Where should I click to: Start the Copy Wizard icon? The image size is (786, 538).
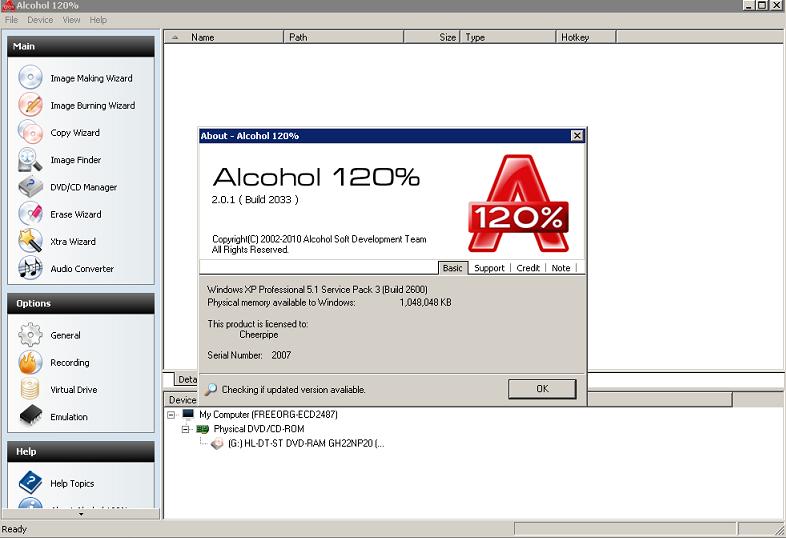point(30,132)
